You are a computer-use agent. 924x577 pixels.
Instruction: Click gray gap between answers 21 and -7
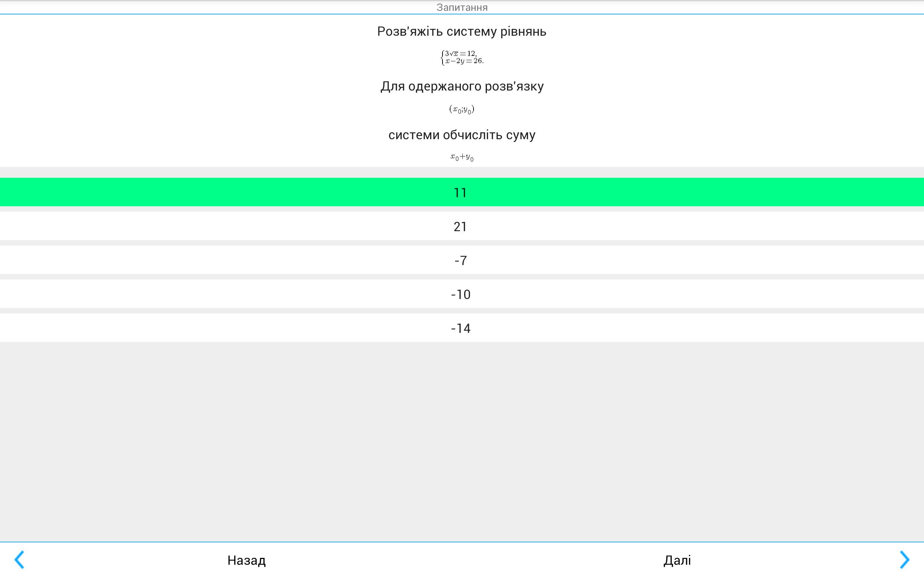461,243
